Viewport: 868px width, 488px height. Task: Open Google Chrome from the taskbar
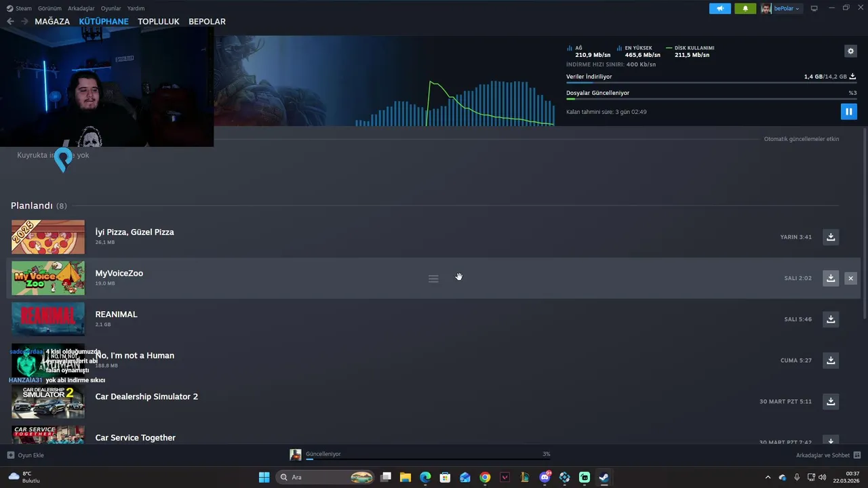(485, 477)
